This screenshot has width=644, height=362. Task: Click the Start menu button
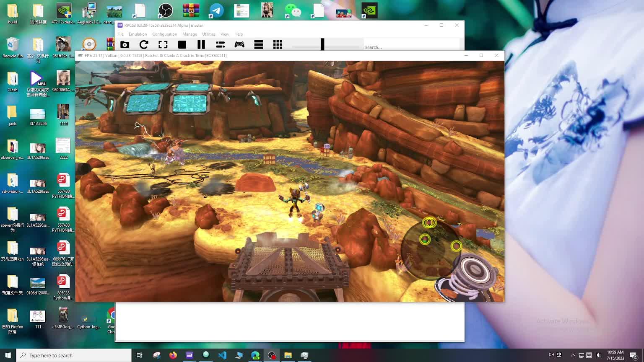8,355
